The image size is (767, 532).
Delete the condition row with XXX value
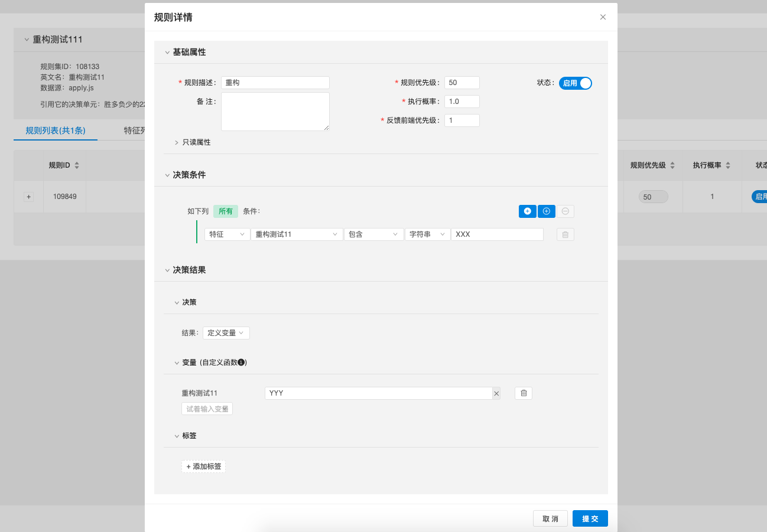565,234
